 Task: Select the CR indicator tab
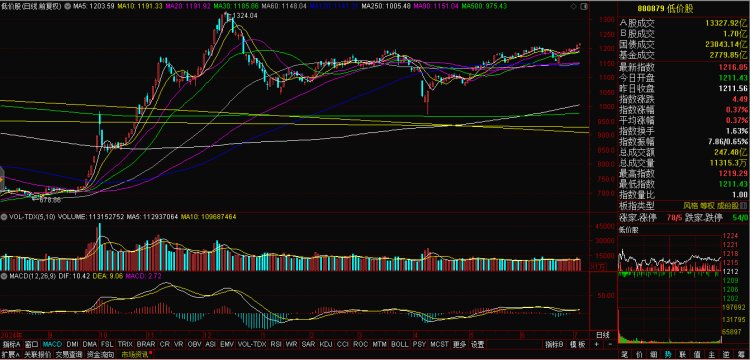(165, 344)
